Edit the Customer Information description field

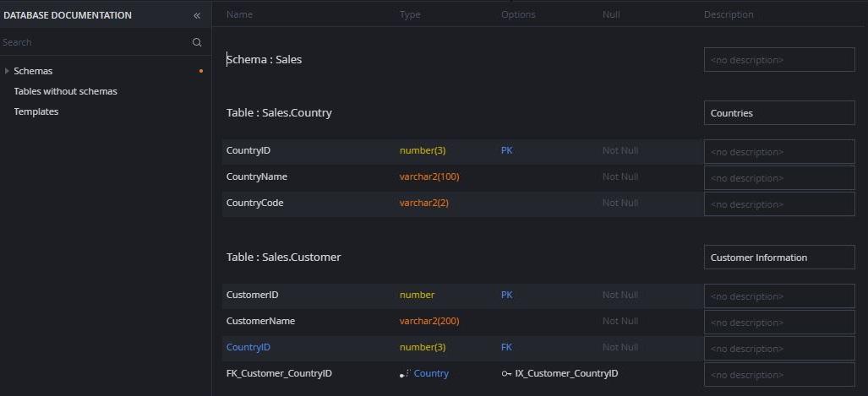click(779, 258)
